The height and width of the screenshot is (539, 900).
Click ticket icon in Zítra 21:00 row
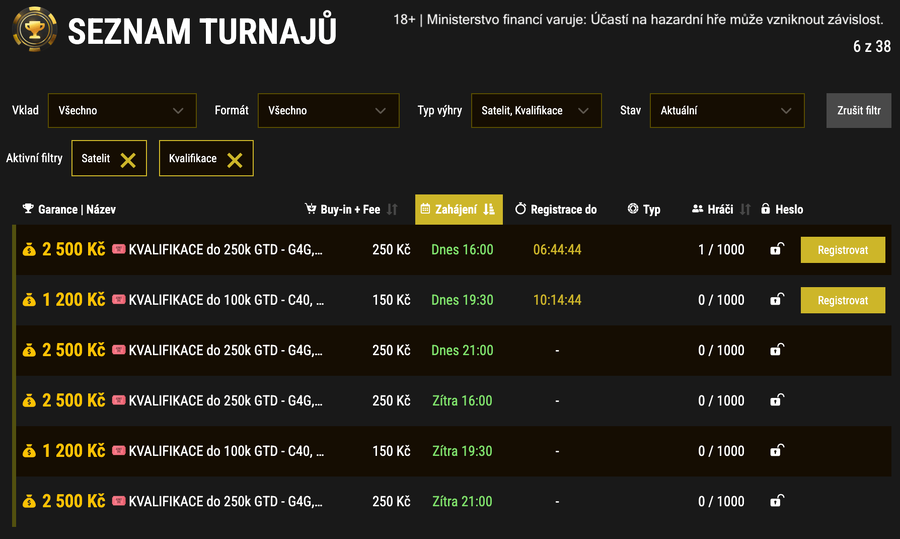(119, 501)
